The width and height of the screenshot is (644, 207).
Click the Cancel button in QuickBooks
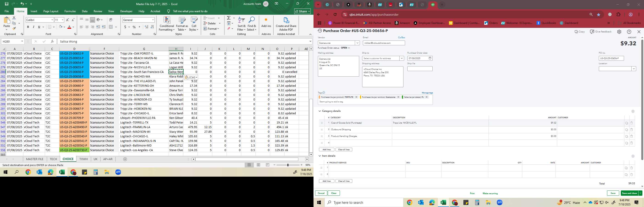[321, 193]
